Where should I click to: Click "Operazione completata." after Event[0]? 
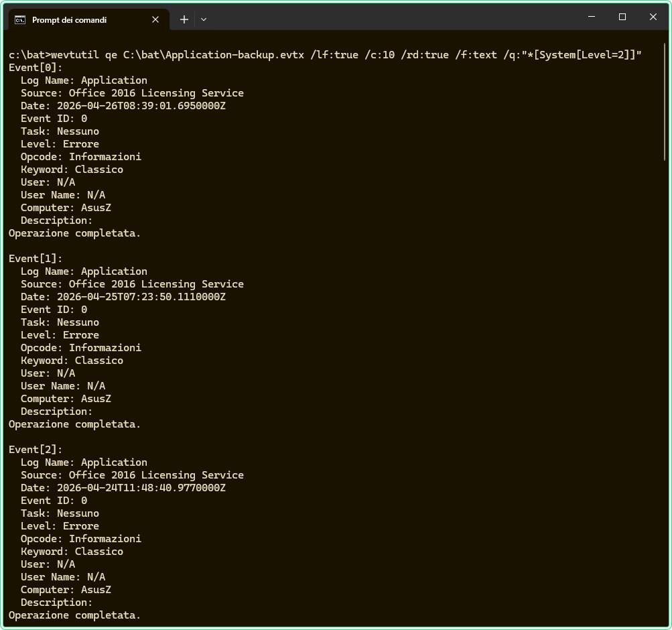(74, 233)
